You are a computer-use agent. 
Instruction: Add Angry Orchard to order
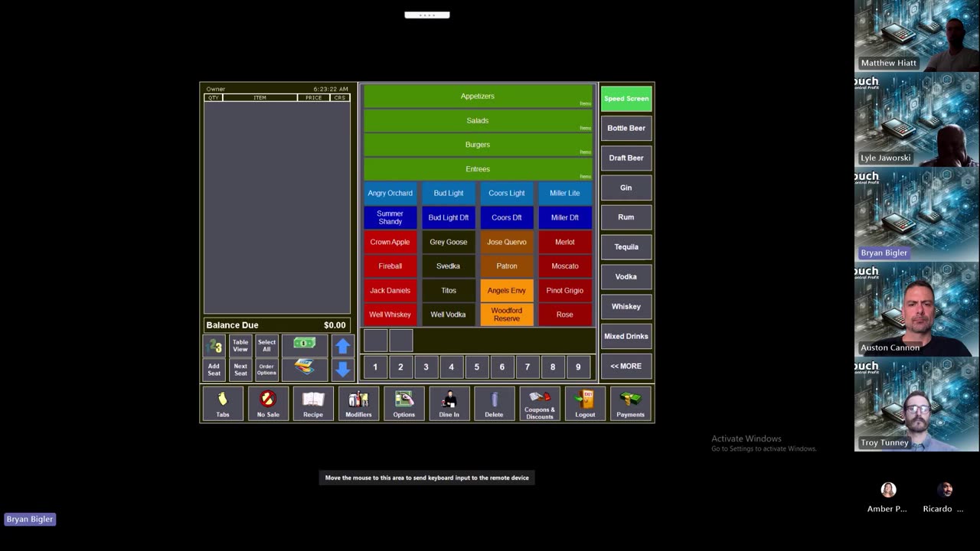tap(390, 194)
